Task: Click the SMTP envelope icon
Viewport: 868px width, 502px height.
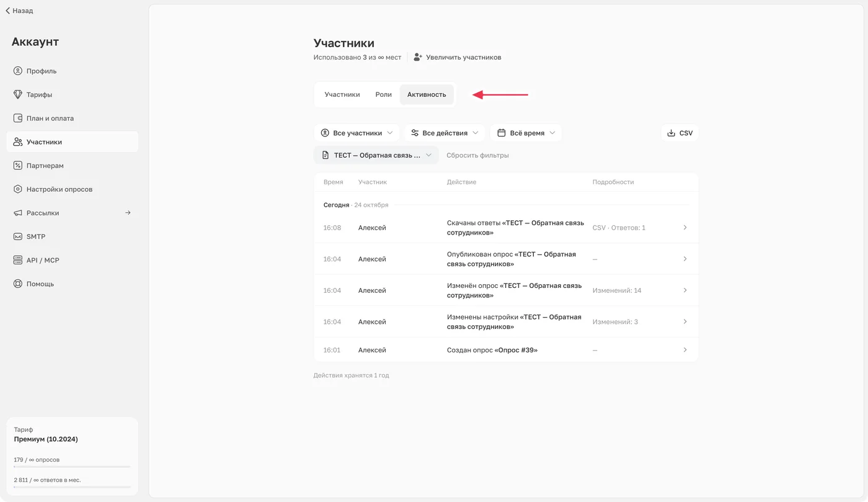Action: pyautogui.click(x=18, y=236)
